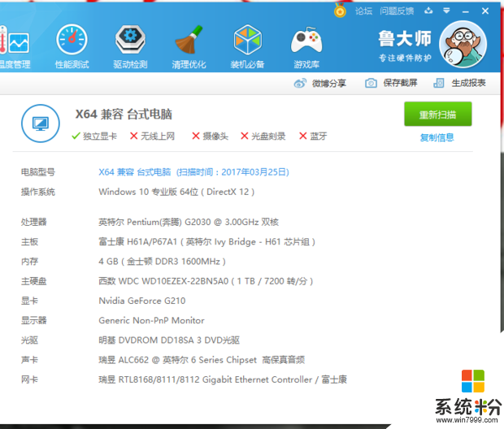The width and height of the screenshot is (504, 429).
Task: Click the 操作系统 row label
Action: tap(38, 193)
